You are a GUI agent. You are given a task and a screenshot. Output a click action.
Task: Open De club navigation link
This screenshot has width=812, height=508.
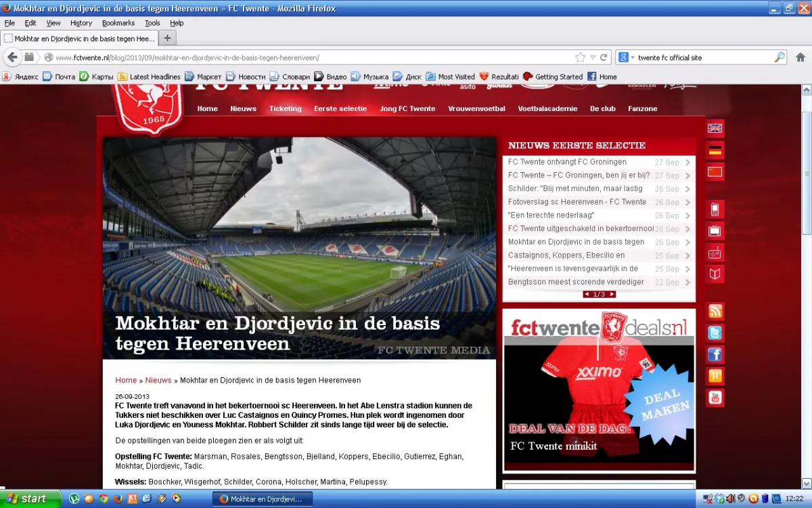pos(603,108)
